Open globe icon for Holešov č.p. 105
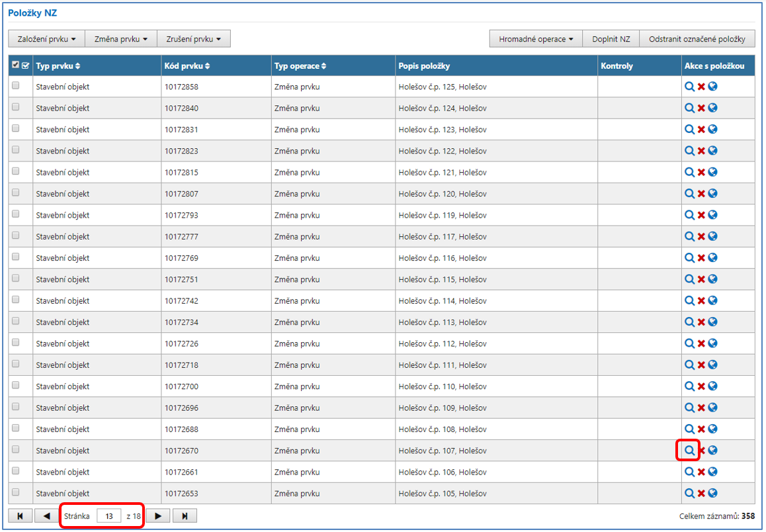Screen dimensions: 766x532 coord(713,494)
